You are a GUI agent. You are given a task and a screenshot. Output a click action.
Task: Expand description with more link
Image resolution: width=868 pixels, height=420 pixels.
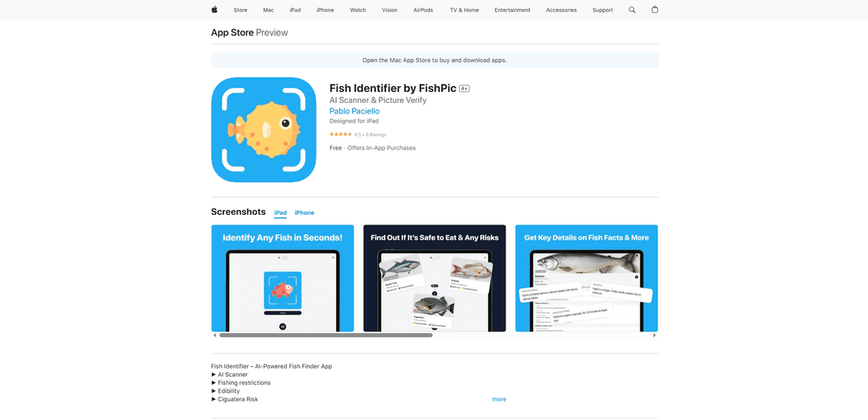499,400
